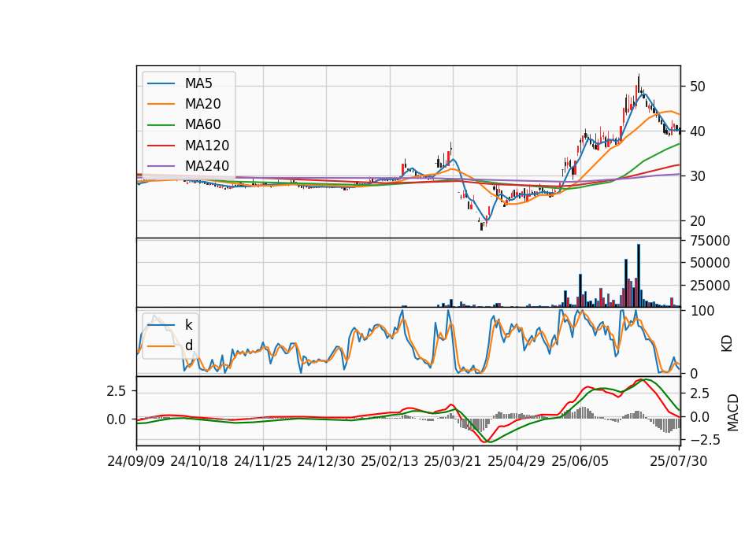Image resolution: width=756 pixels, height=543 pixels.
Task: Click the MA60 legend label
Action: click(202, 125)
